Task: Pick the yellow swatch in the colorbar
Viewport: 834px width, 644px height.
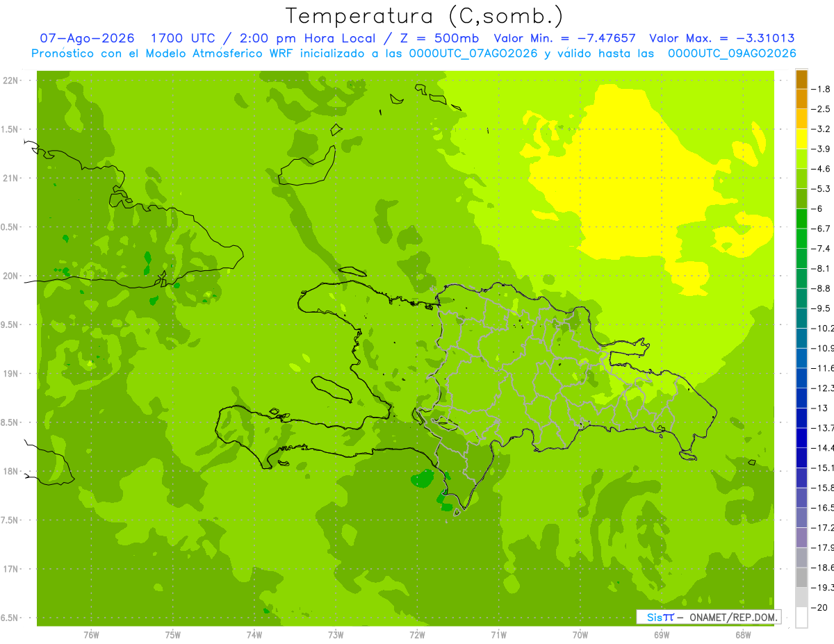Action: click(801, 139)
